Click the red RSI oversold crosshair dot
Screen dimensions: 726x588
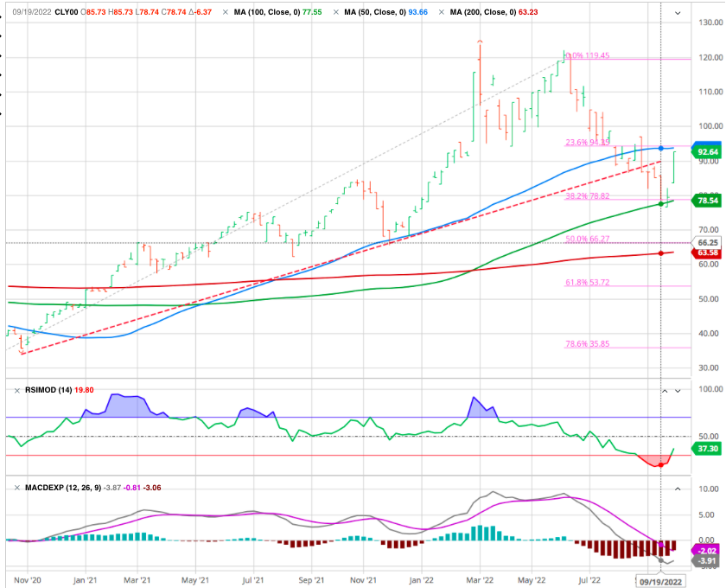tap(660, 464)
